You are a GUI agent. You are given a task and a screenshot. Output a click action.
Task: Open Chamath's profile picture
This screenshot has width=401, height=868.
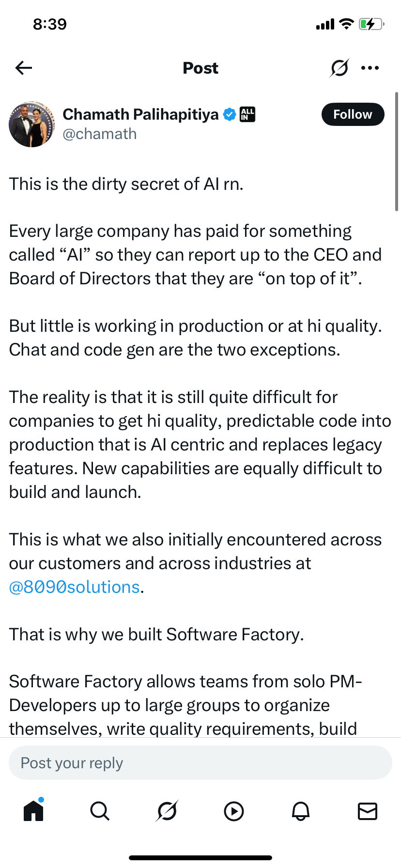click(x=32, y=124)
